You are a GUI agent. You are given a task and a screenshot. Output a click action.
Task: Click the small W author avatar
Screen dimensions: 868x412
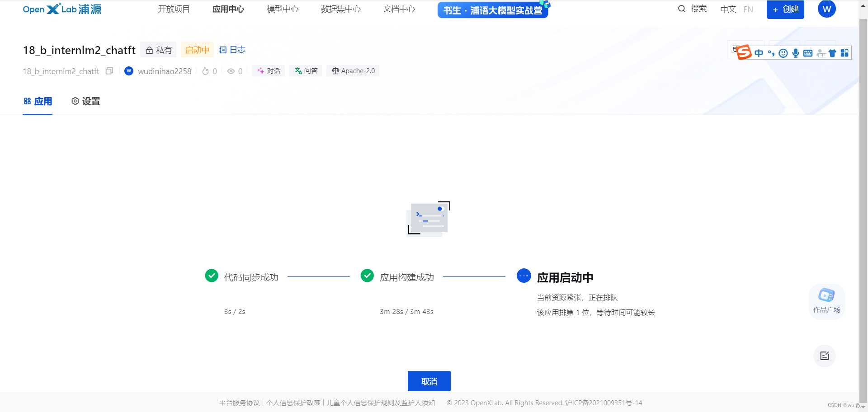[x=129, y=71]
